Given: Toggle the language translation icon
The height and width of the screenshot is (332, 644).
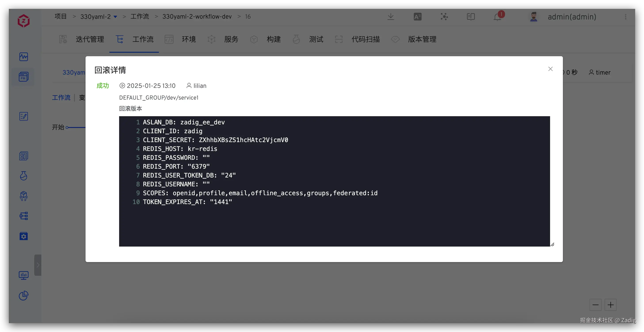Looking at the screenshot, I should (417, 17).
